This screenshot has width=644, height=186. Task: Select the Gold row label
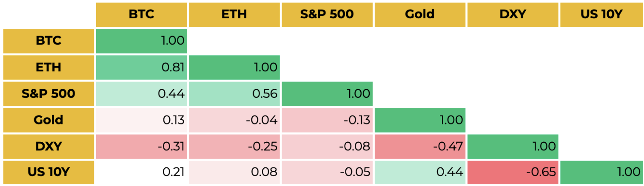point(48,120)
